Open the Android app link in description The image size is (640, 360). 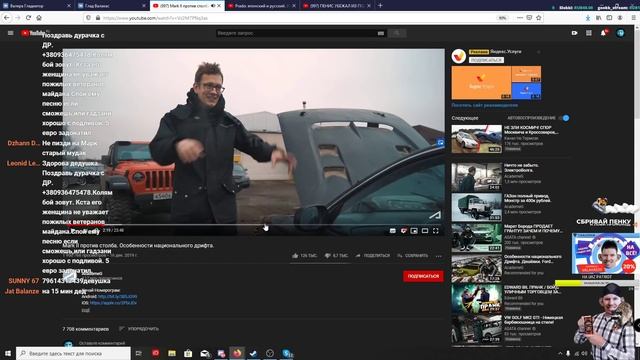tap(118, 296)
